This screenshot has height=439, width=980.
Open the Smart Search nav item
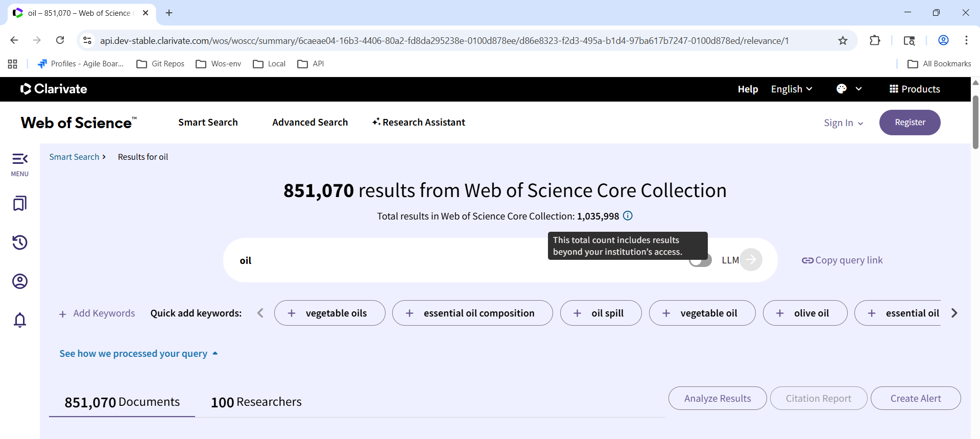(208, 123)
